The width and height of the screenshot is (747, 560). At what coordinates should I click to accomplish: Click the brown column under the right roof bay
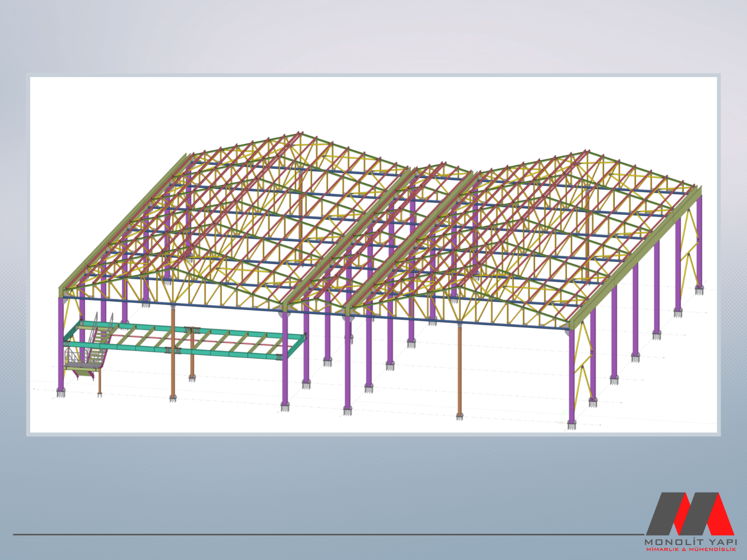[x=460, y=369]
